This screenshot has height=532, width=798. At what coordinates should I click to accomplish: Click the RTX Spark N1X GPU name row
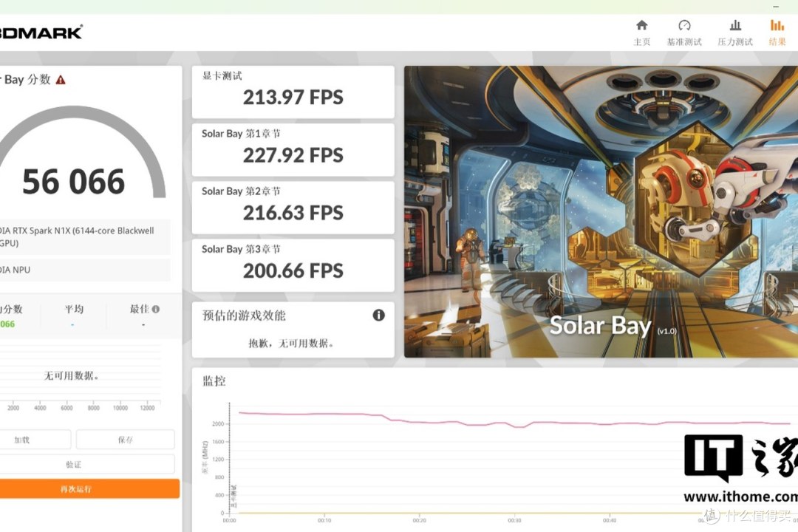tap(84, 236)
